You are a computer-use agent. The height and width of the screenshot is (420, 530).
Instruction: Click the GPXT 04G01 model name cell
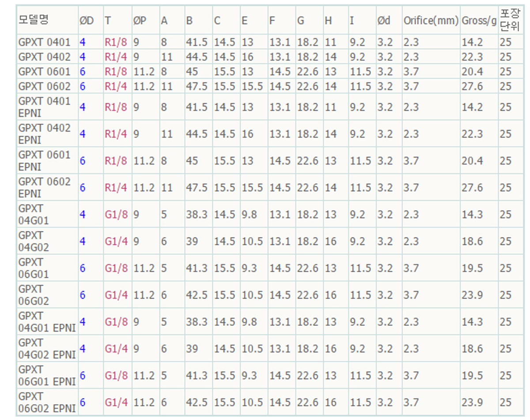(34, 214)
